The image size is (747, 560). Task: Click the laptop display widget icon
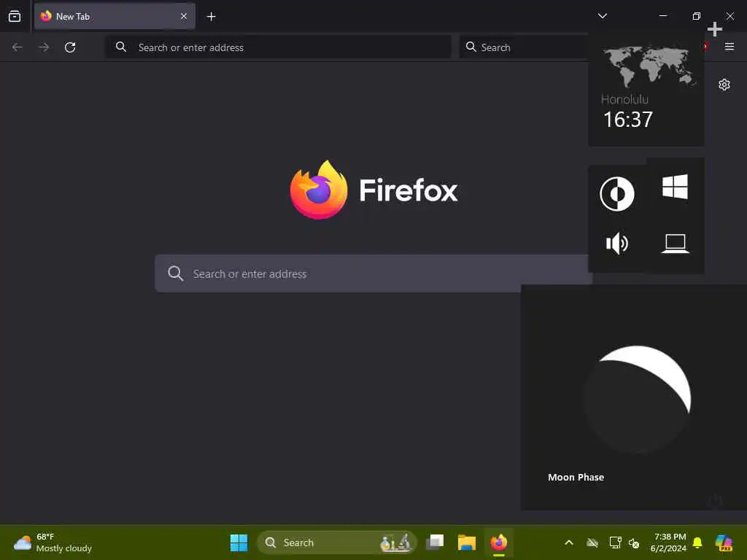[x=675, y=244]
